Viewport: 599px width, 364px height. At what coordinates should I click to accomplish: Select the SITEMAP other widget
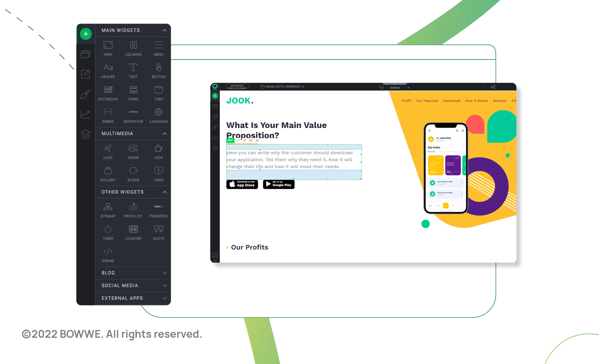108,210
